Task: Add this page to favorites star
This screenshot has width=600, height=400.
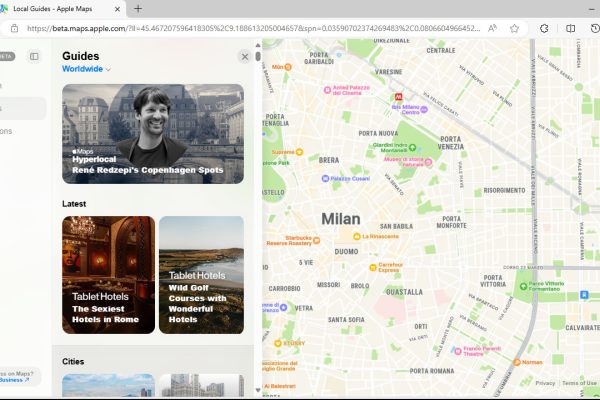Action: [514, 28]
